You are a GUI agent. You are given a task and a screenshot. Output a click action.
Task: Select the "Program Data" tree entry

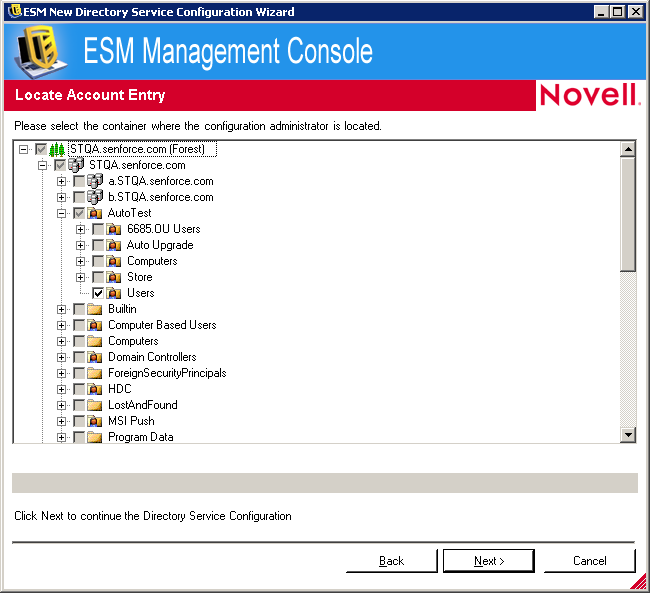pos(141,437)
